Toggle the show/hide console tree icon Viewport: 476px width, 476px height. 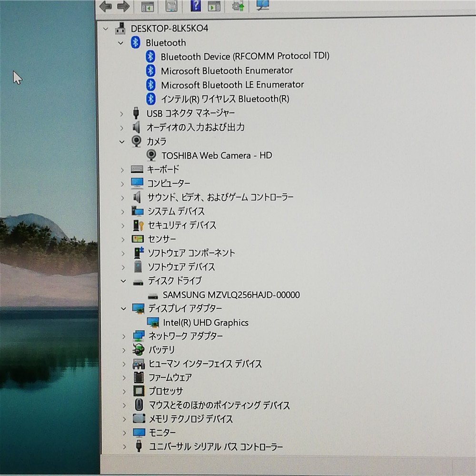148,6
